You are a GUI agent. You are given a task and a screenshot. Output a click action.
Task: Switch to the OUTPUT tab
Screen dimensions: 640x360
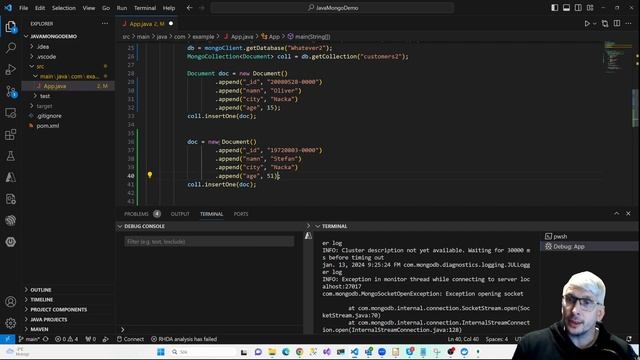(x=180, y=214)
